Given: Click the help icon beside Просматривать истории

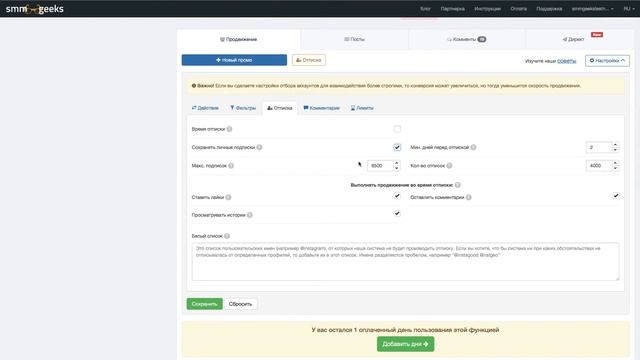Looking at the screenshot, I should (x=250, y=215).
